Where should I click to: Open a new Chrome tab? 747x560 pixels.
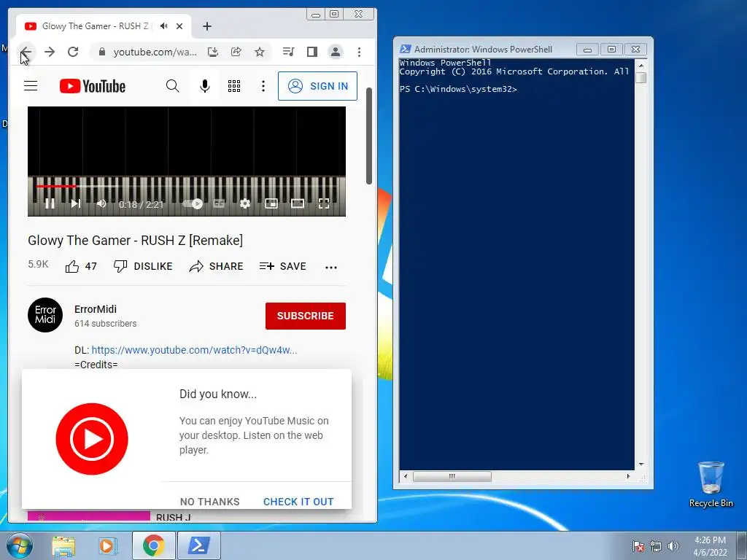206,26
